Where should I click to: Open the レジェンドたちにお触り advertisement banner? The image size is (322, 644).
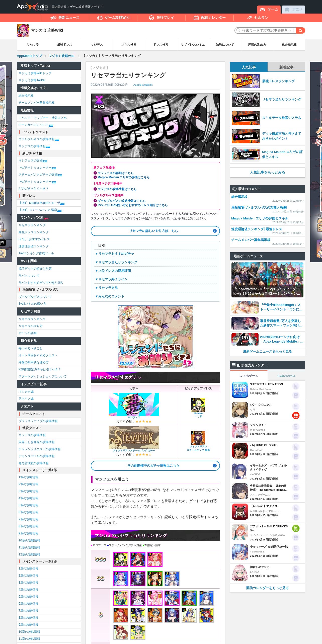click(x=155, y=337)
